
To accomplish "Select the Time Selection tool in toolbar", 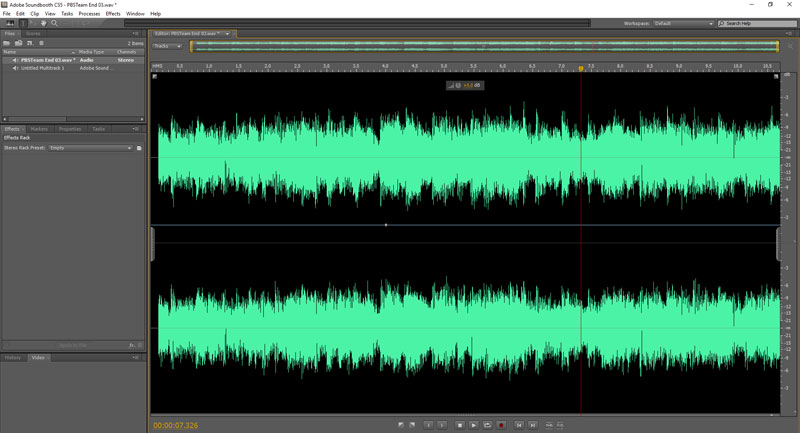I will [22, 23].
